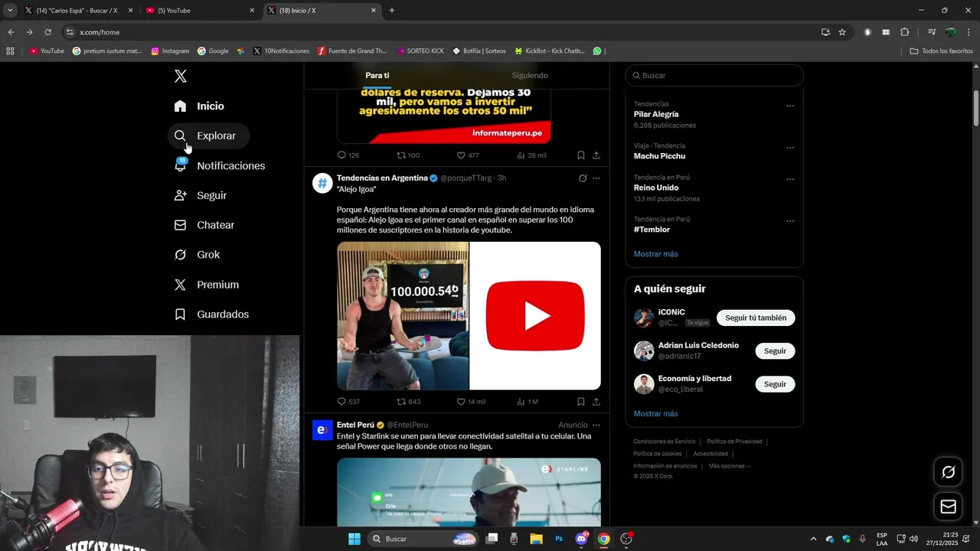
Task: Open Chatear messages in sidebar
Action: 204,225
